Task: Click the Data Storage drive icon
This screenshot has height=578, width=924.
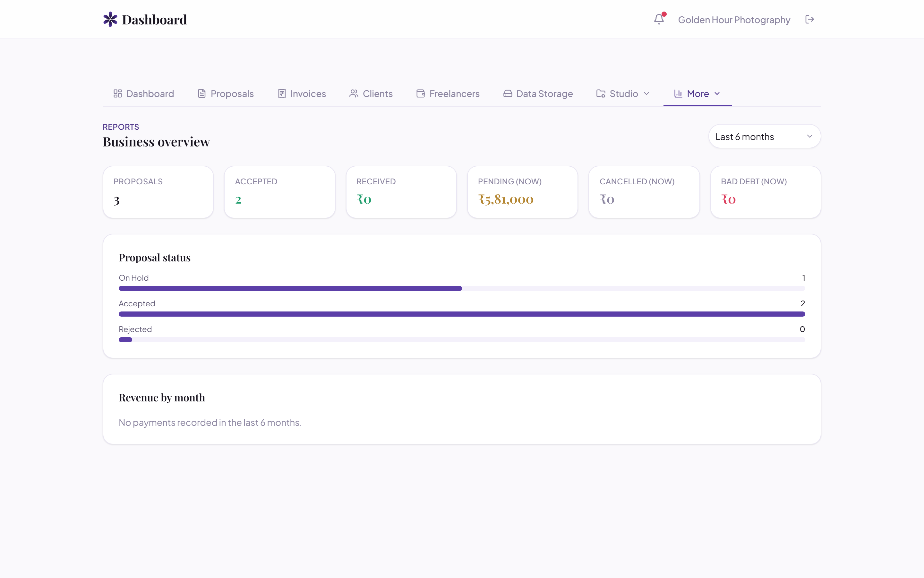Action: point(508,94)
